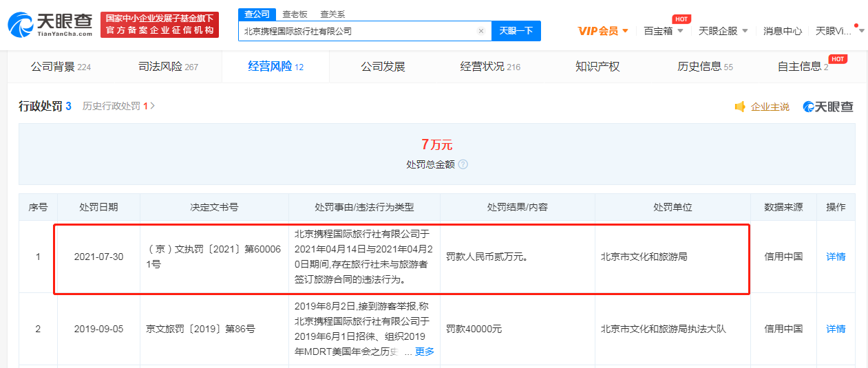Viewport: 868px width, 368px height.
Task: Switch to the 公司背景 tab
Action: tap(61, 67)
